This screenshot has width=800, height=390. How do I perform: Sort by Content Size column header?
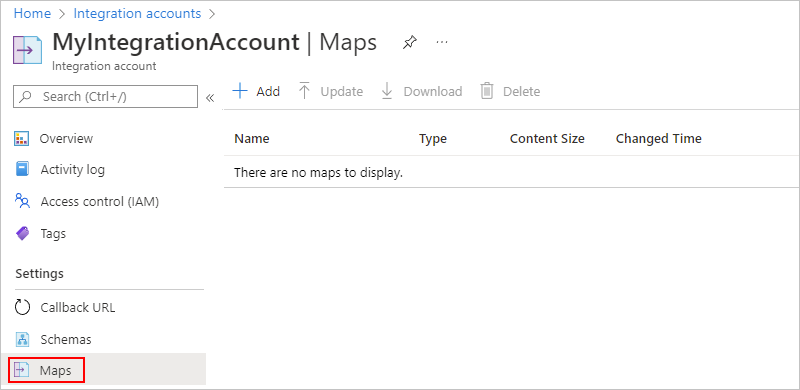(x=547, y=138)
